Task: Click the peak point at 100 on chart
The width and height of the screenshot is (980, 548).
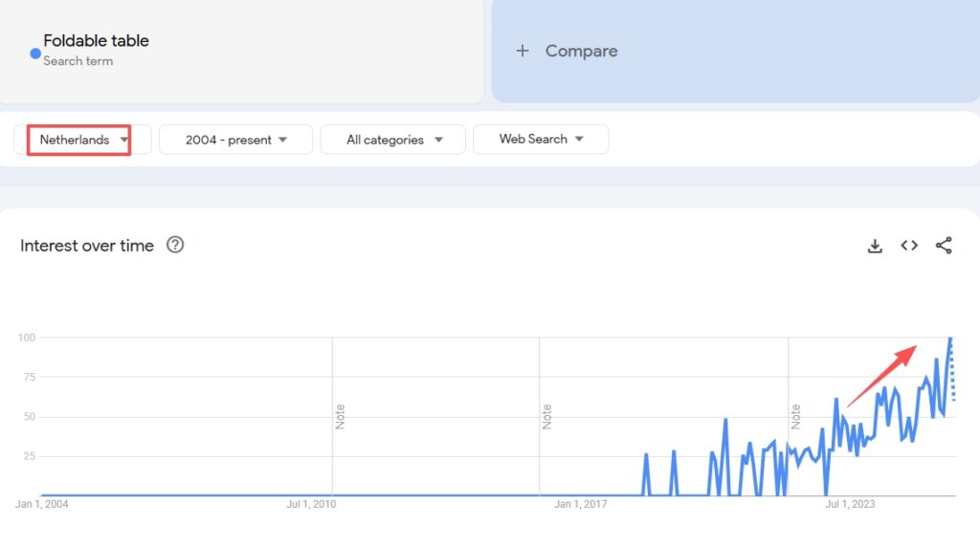Action: click(x=950, y=338)
